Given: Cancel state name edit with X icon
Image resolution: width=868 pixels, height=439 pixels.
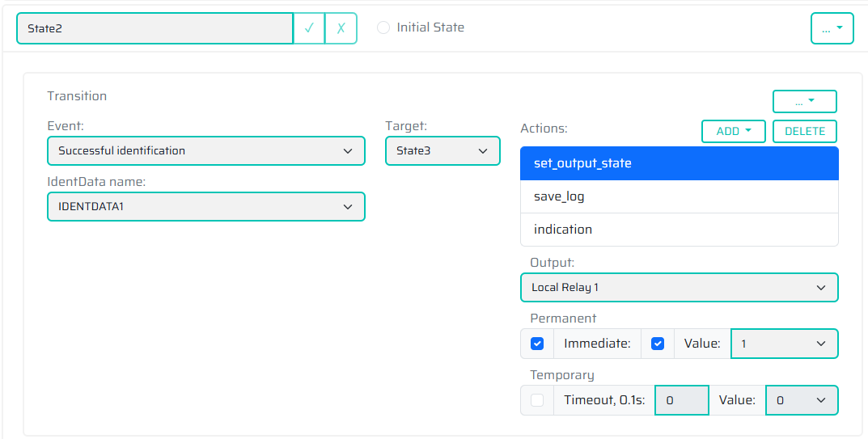Looking at the screenshot, I should [x=341, y=28].
